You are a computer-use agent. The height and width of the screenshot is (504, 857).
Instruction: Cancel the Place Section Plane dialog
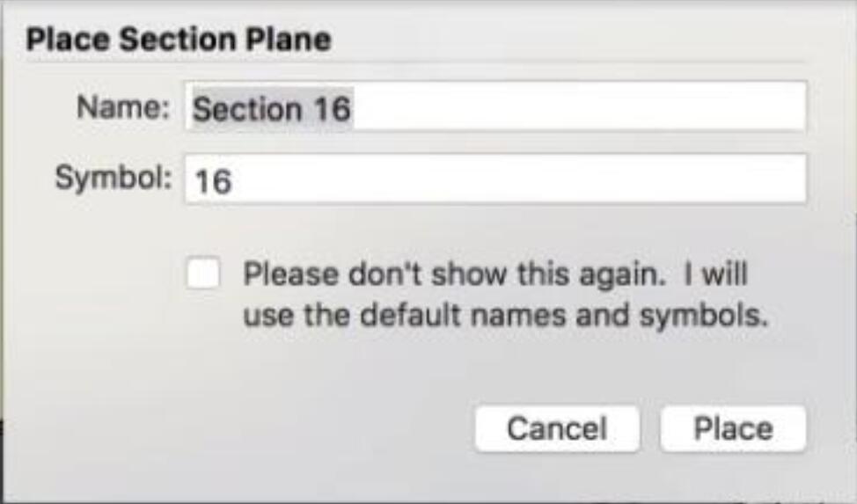[x=557, y=428]
